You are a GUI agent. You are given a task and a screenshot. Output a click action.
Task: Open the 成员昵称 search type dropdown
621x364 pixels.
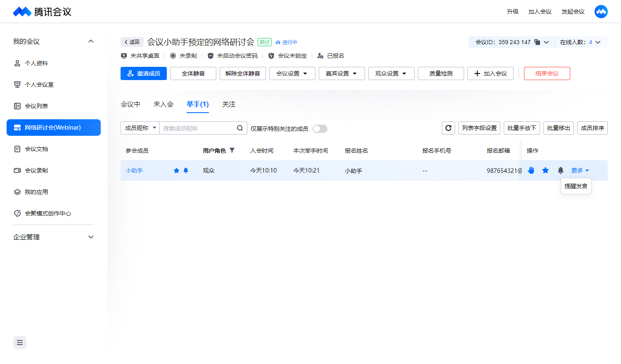pos(140,128)
